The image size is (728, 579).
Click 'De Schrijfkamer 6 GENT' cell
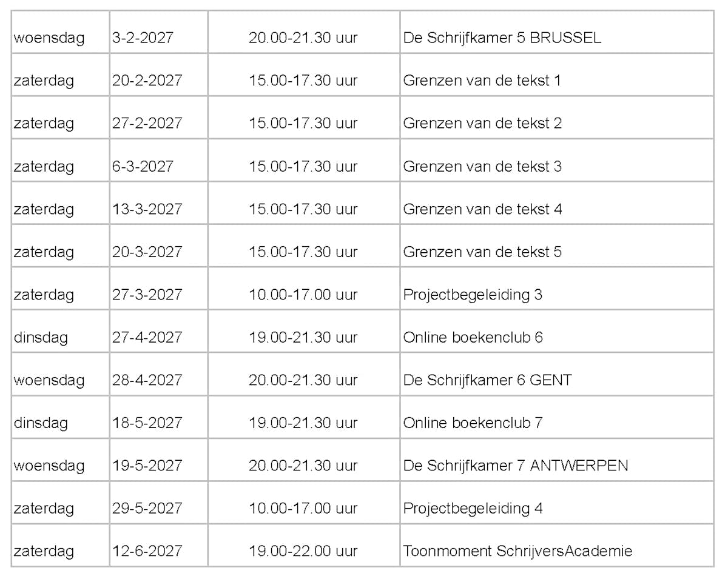pos(487,380)
